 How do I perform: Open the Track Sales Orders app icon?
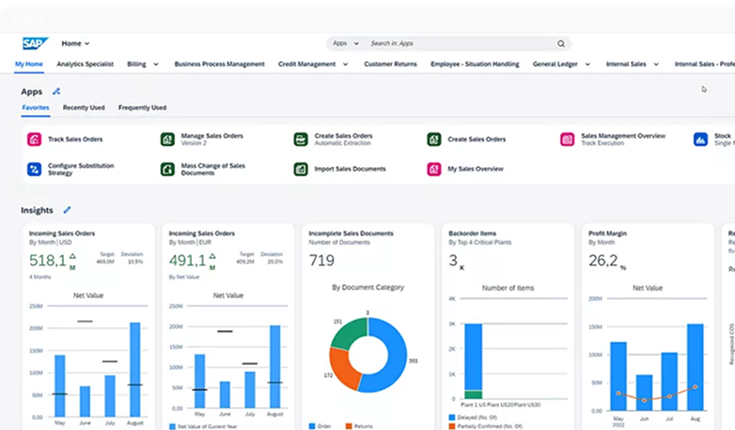click(x=33, y=140)
